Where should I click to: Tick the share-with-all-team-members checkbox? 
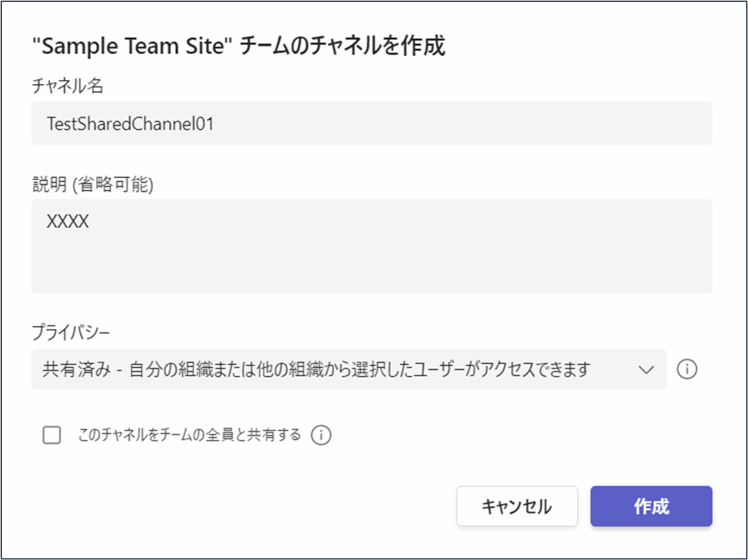[x=51, y=435]
